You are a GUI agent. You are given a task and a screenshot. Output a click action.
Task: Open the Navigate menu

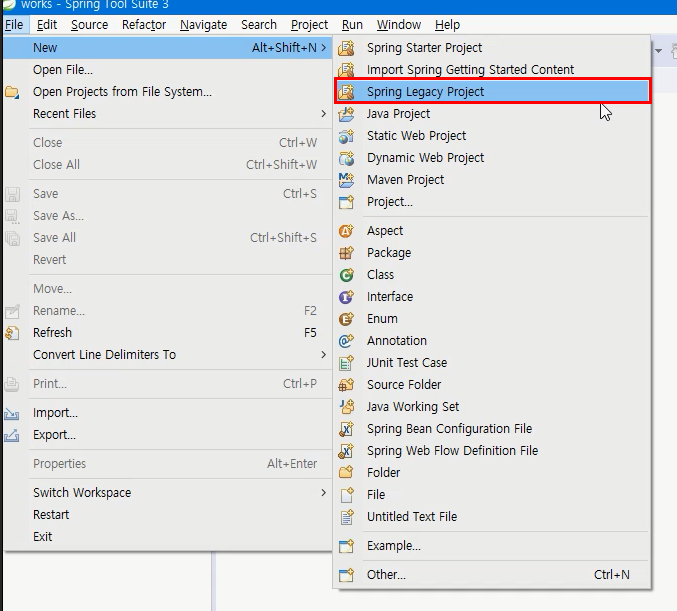point(203,25)
